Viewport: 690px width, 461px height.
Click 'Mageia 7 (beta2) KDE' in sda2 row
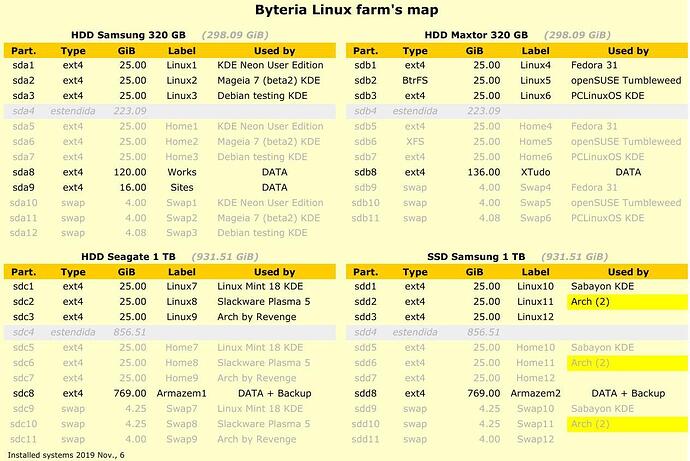(268, 80)
